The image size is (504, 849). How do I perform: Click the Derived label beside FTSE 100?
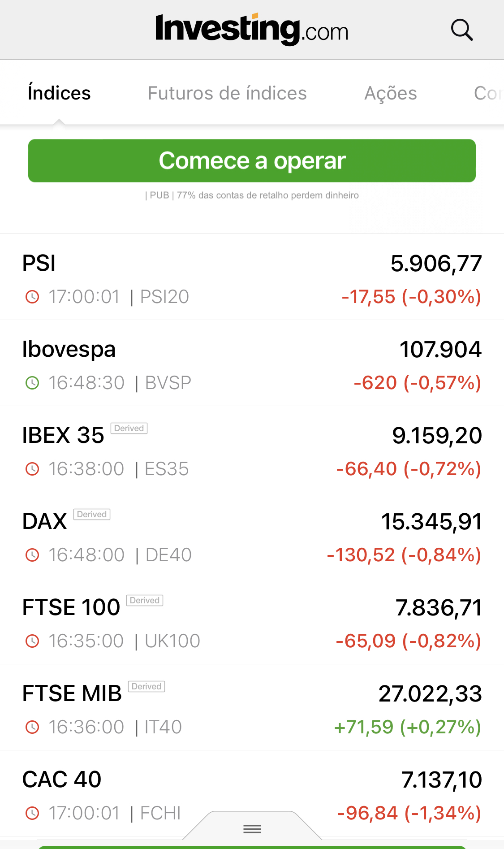pyautogui.click(x=145, y=600)
